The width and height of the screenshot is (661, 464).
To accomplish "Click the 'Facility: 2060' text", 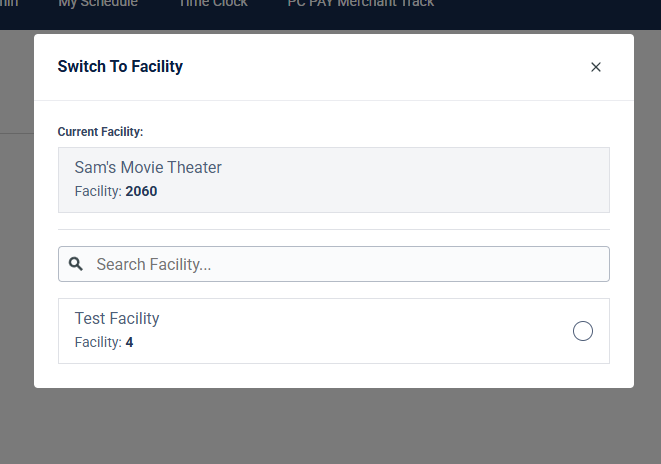I will (x=115, y=191).
